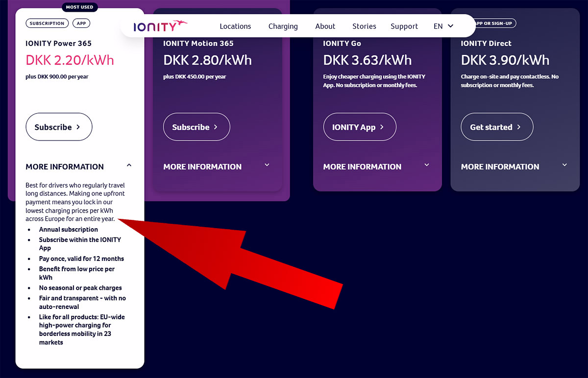Click the IONITY logo in navigation bar

pyautogui.click(x=160, y=26)
